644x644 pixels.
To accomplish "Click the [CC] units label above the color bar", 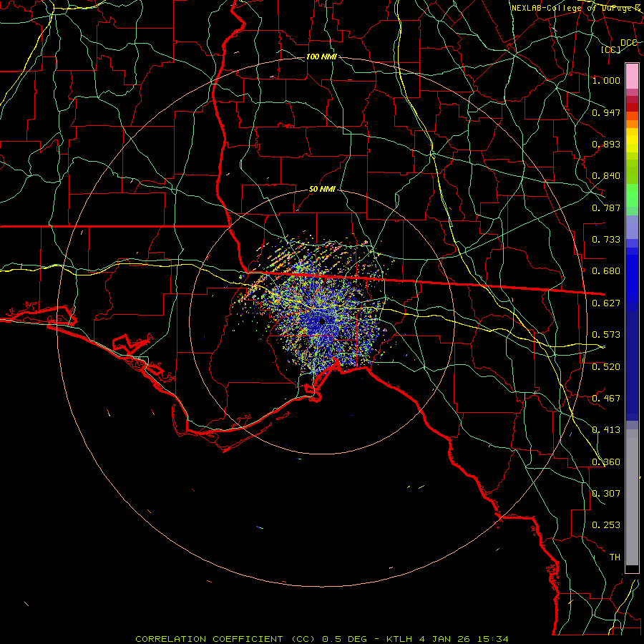I will pyautogui.click(x=611, y=49).
